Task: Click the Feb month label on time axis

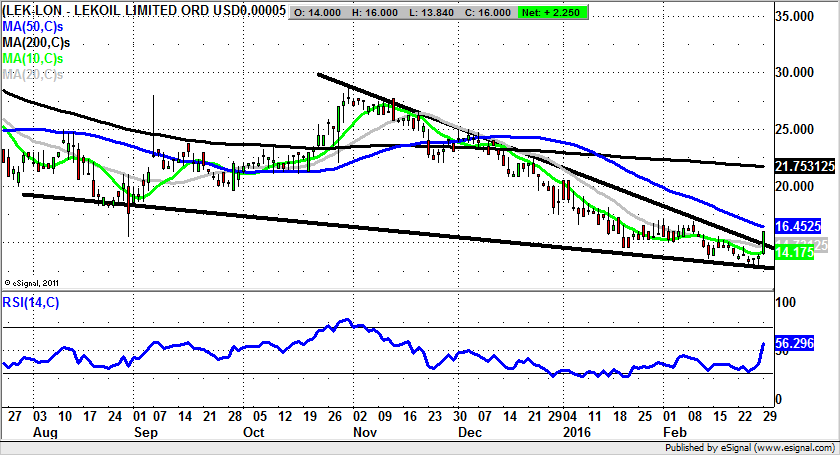Action: [x=677, y=434]
